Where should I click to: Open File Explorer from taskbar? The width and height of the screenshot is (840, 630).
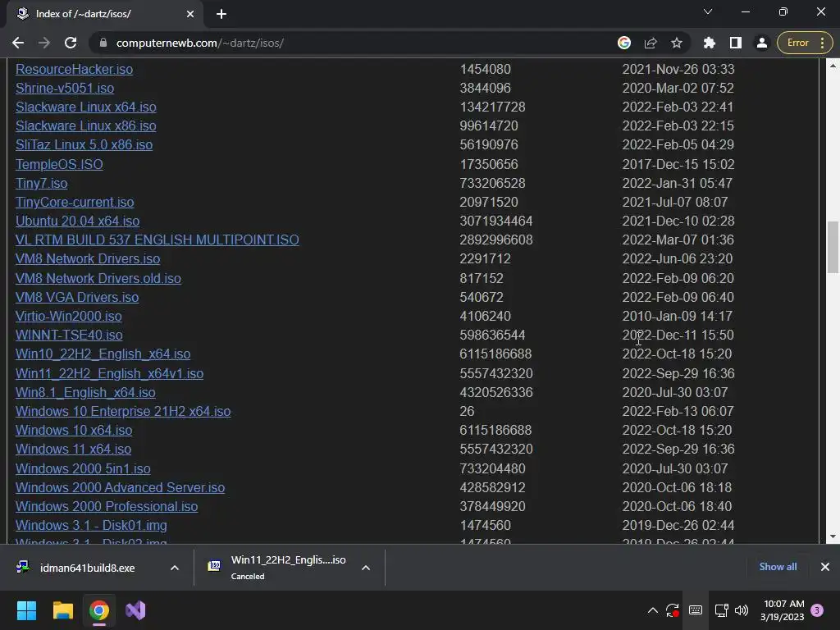pyautogui.click(x=62, y=610)
